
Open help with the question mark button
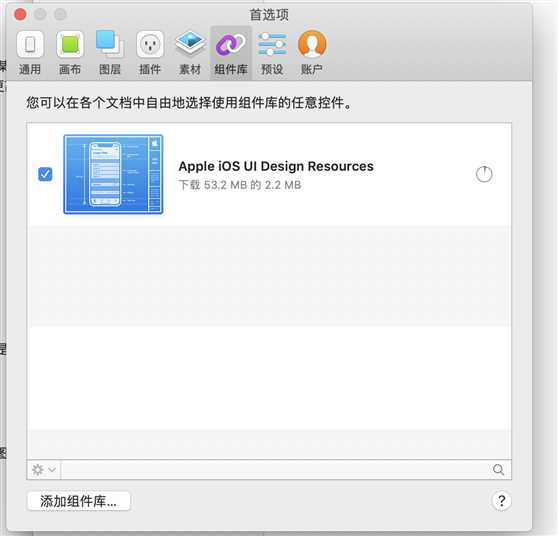click(x=501, y=501)
